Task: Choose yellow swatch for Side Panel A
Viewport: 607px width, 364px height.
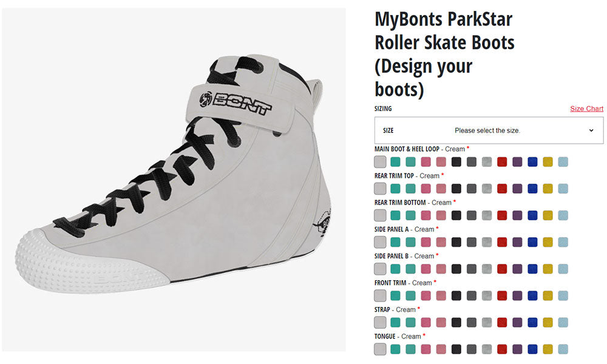Action: coord(548,242)
